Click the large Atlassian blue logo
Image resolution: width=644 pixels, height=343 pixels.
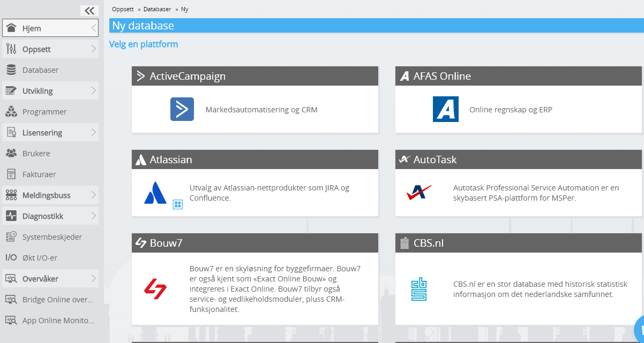(x=155, y=193)
